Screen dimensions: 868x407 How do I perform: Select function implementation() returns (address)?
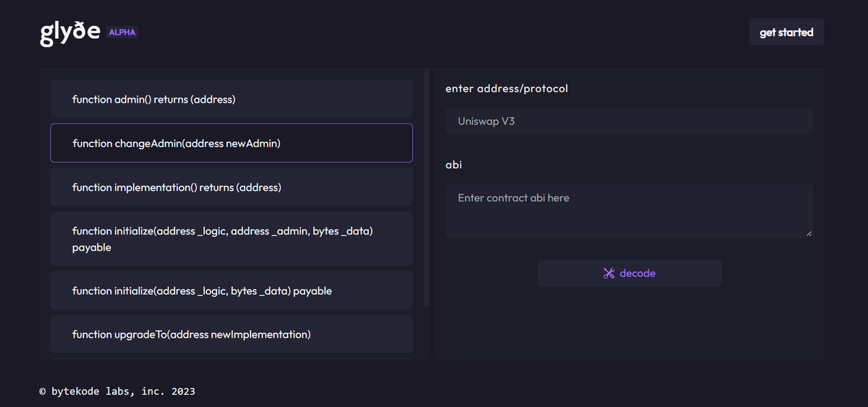point(231,187)
